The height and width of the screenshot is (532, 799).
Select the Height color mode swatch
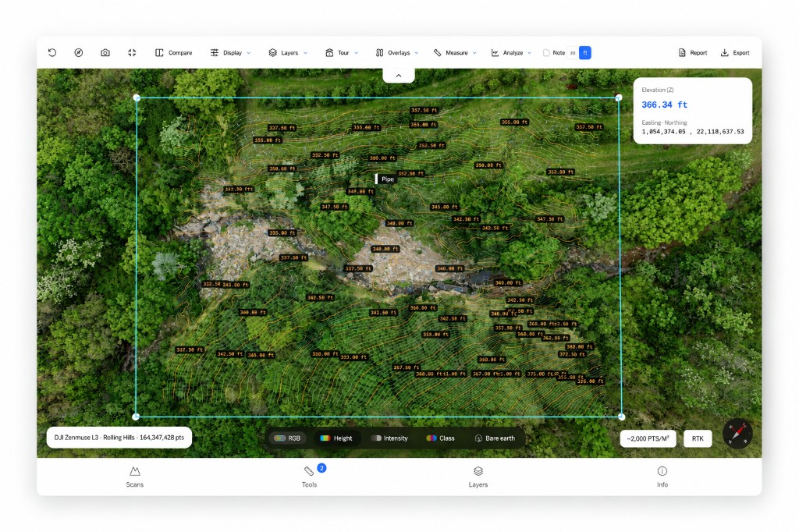325,438
